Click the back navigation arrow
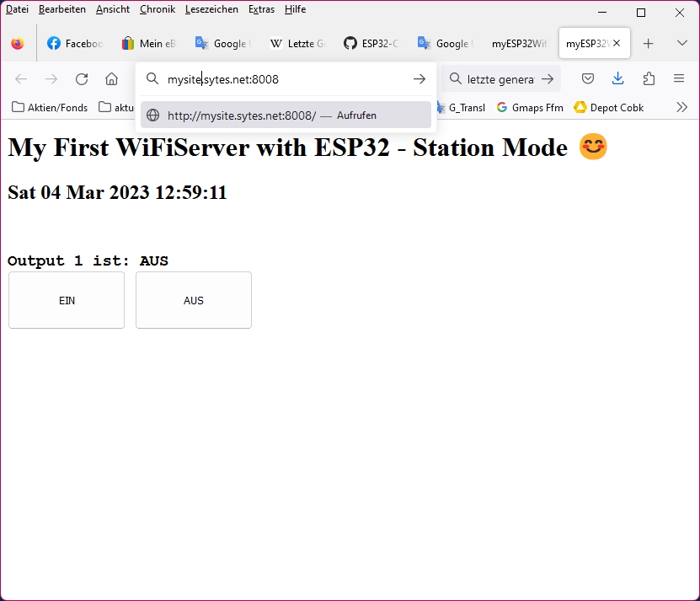Screen dimensions: 700x601 (20, 78)
